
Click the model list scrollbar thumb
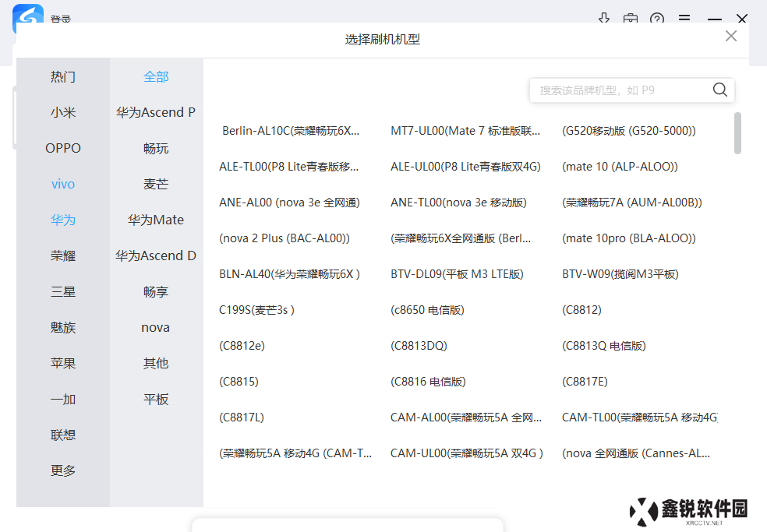737,133
